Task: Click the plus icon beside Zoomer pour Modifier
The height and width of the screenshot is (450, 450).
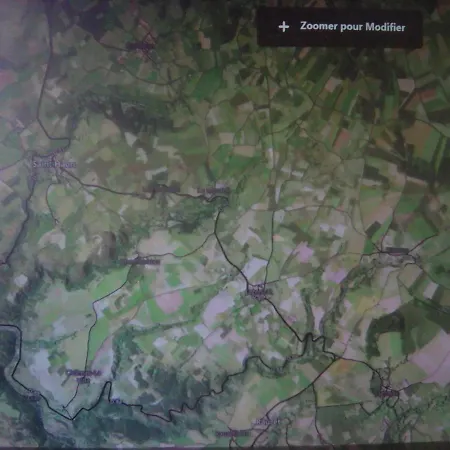Action: click(284, 27)
